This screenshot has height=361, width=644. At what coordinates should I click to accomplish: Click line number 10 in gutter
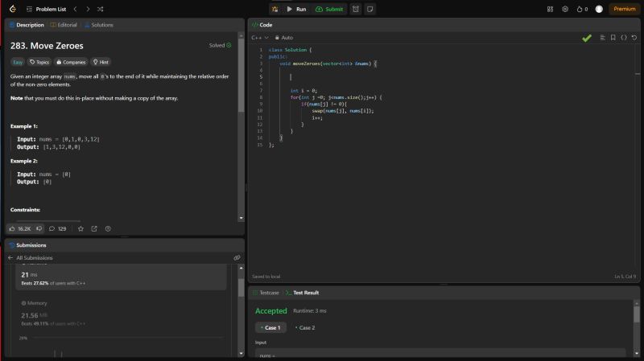[x=259, y=111]
